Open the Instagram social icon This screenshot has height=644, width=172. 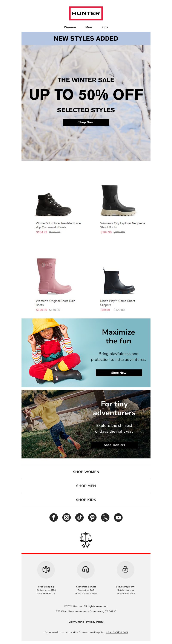coord(66,517)
